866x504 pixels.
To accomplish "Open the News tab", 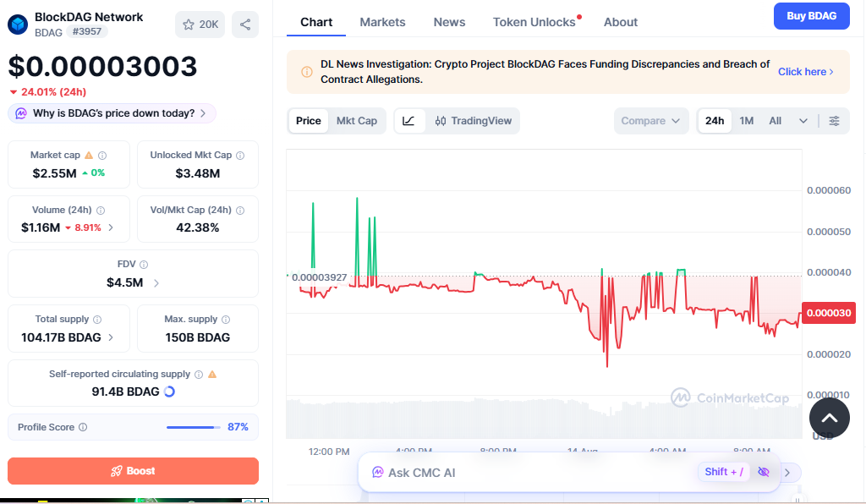I will click(x=449, y=22).
